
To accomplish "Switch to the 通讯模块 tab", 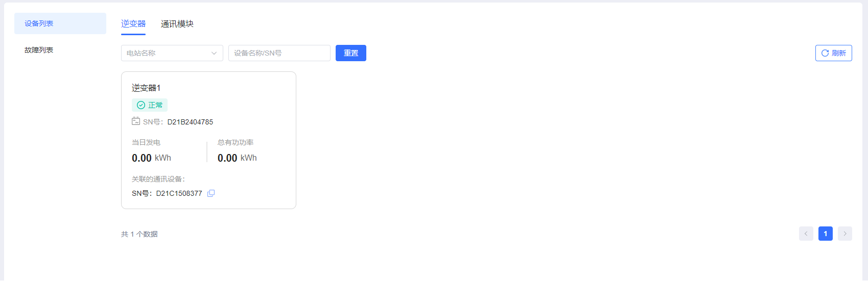I will pos(177,24).
